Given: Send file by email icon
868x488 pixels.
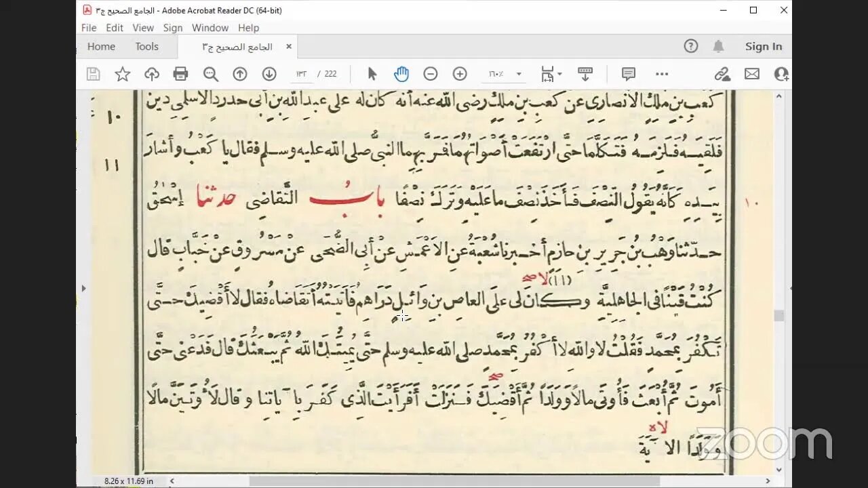Looking at the screenshot, I should (752, 74).
